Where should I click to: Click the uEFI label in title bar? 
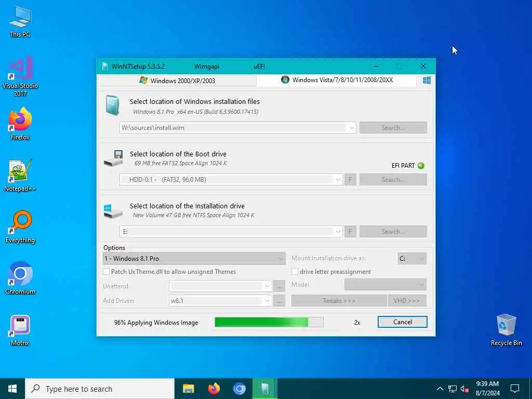[x=259, y=66]
